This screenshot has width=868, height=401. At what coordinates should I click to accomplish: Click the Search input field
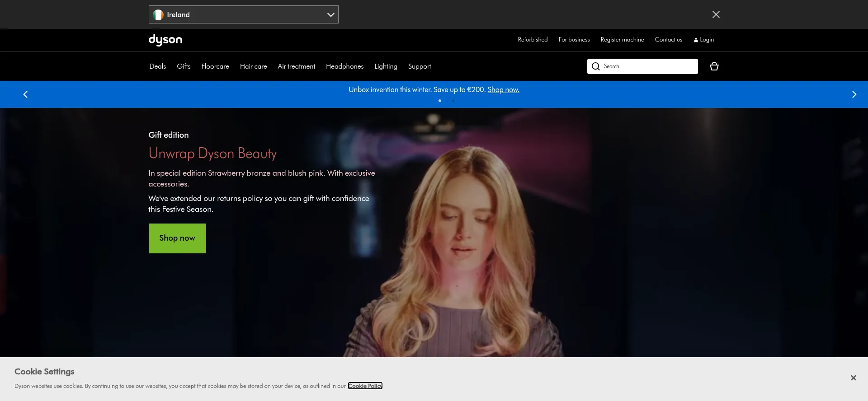649,66
